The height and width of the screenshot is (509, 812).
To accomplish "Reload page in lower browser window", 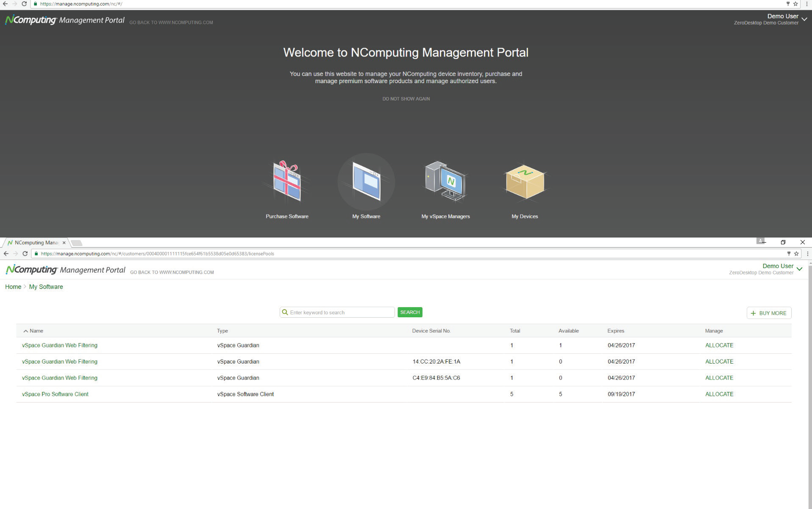I will (x=25, y=254).
